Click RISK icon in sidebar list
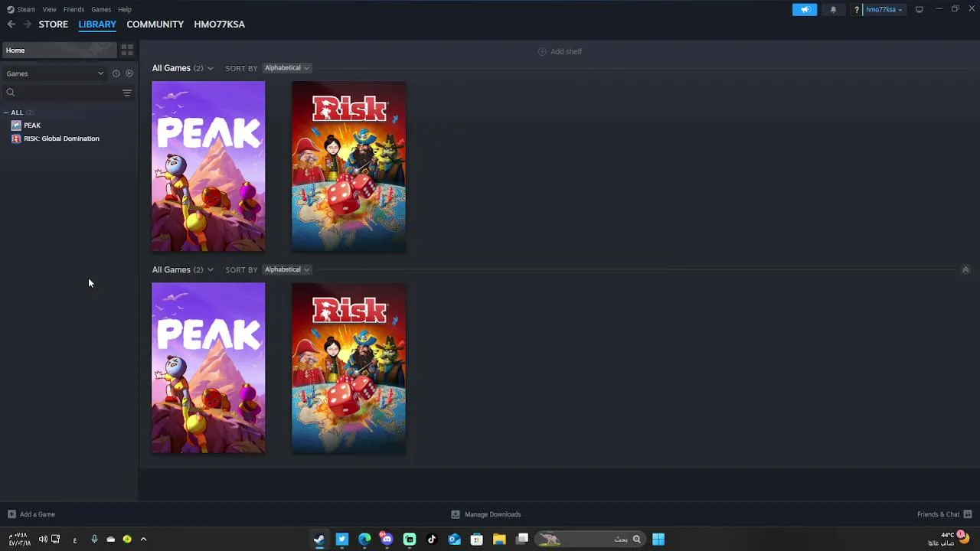The height and width of the screenshot is (551, 980). click(16, 139)
